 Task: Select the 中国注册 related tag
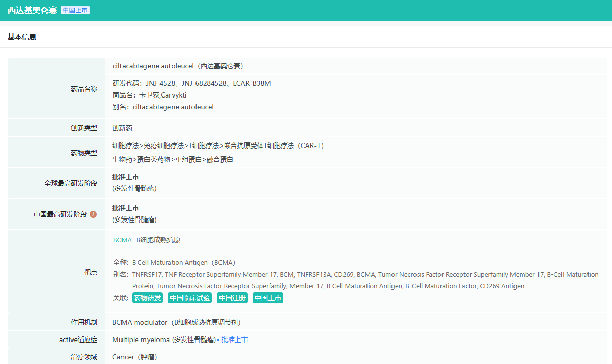tap(232, 298)
